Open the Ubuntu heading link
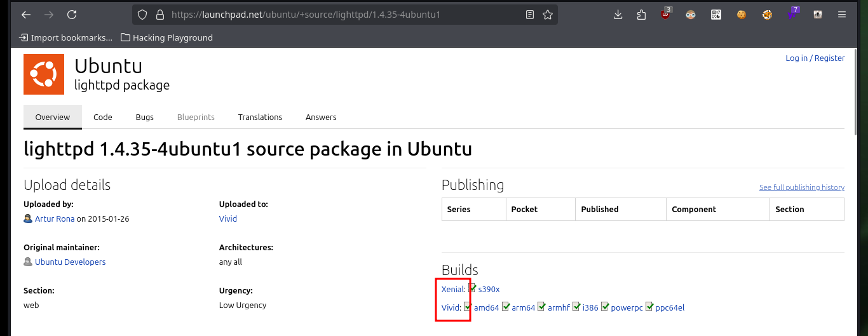Viewport: 868px width, 336px height. (108, 66)
